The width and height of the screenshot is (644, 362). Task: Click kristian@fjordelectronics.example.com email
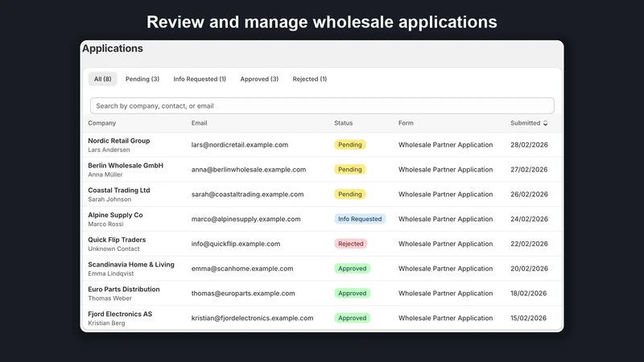tap(252, 318)
